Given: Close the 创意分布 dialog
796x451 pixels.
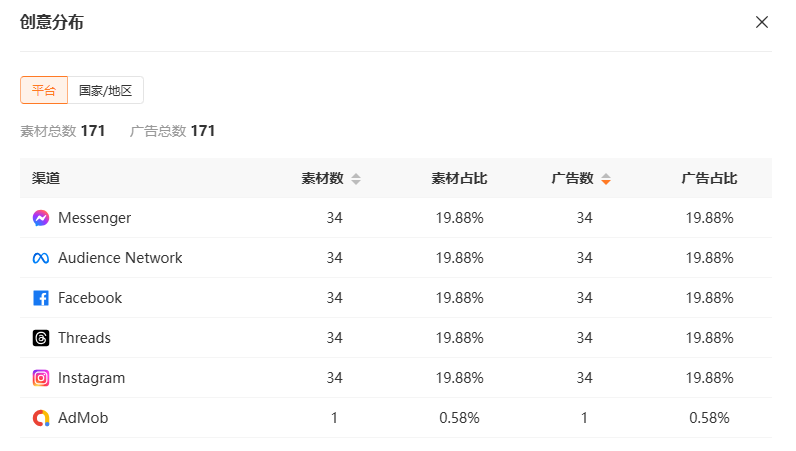Looking at the screenshot, I should point(761,22).
